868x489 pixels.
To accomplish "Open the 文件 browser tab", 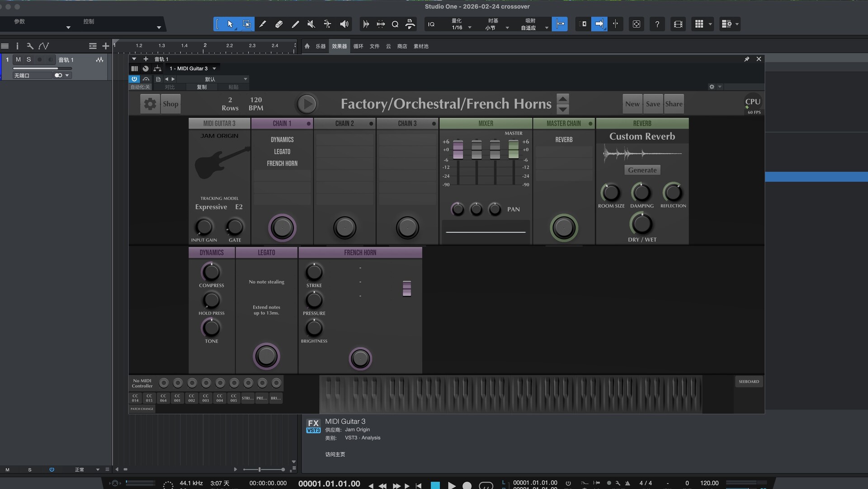I will pyautogui.click(x=374, y=46).
